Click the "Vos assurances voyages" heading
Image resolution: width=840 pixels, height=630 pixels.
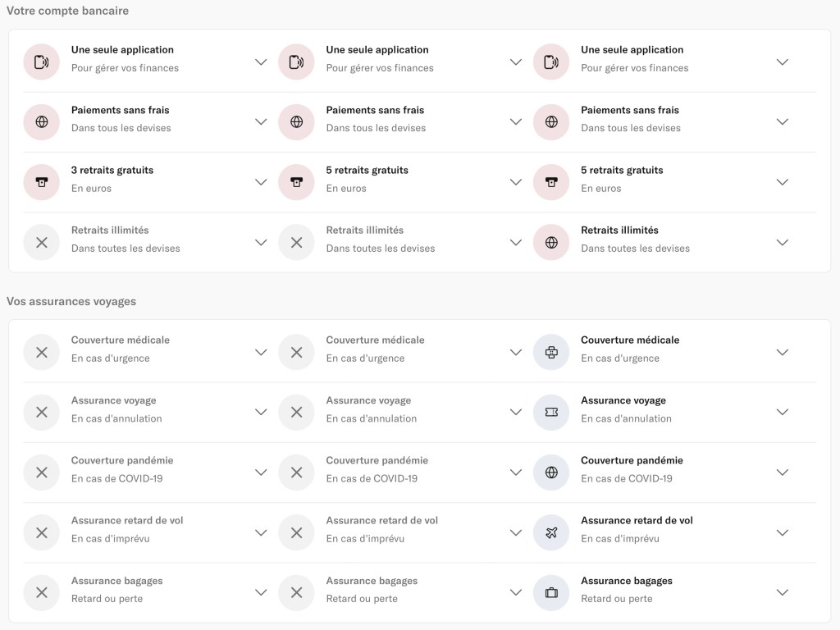tap(71, 301)
